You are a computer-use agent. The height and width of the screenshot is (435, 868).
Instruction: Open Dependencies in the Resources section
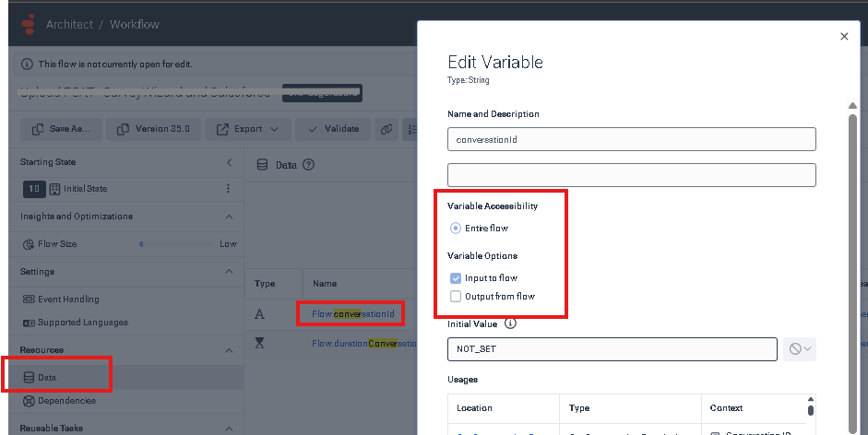pos(65,401)
